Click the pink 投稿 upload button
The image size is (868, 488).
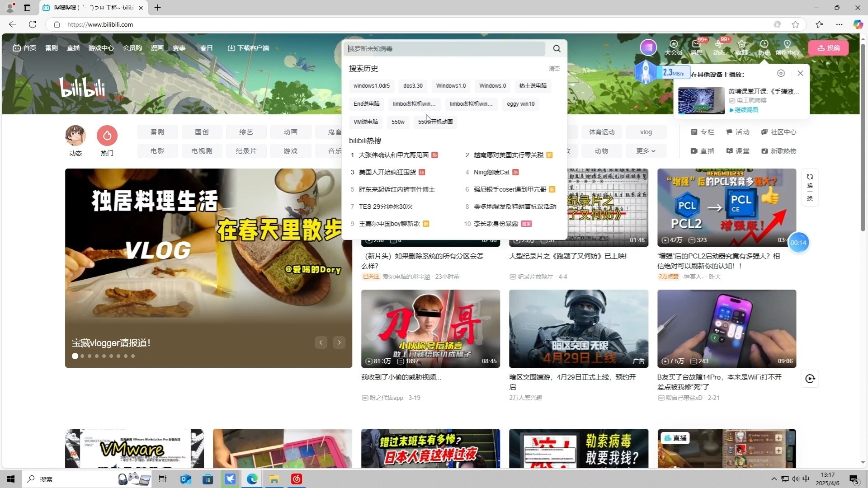click(x=829, y=47)
